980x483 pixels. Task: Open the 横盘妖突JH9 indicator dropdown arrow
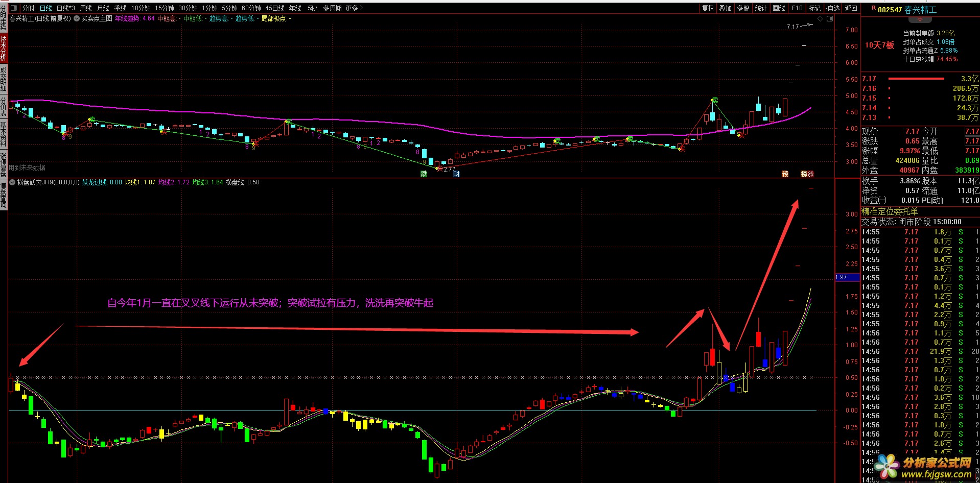click(x=13, y=182)
